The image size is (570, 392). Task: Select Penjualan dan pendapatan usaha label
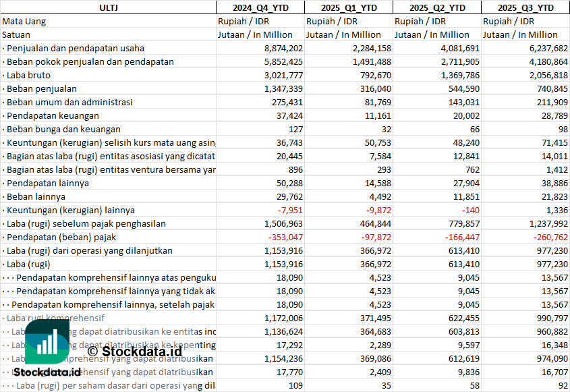[x=76, y=49]
